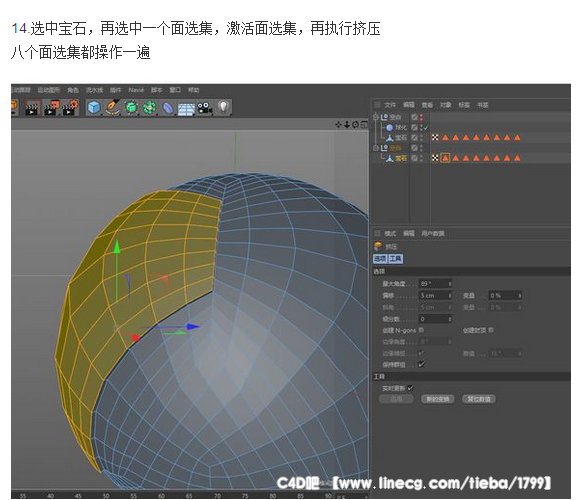Toggle visibility dots of first 空白 null
Viewport: 577px width, 500px height.
point(422,117)
